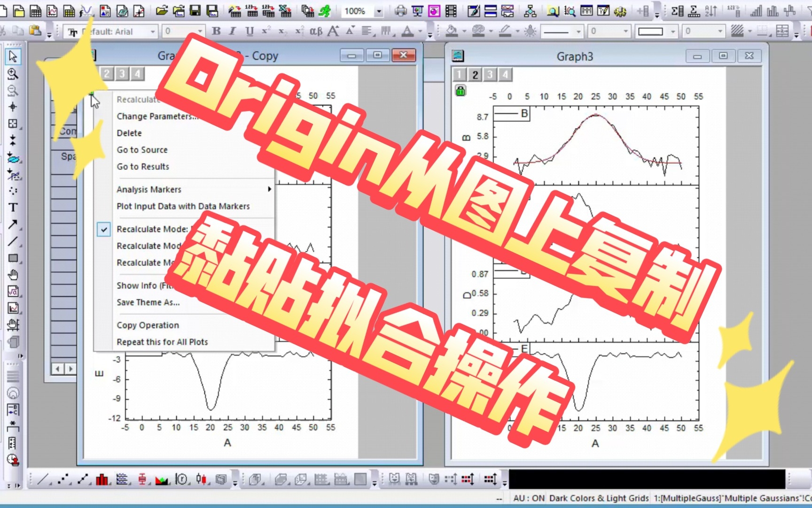Screen dimensions: 812x508
Task: Click the Sort icon in top toolbar
Action: (711, 10)
